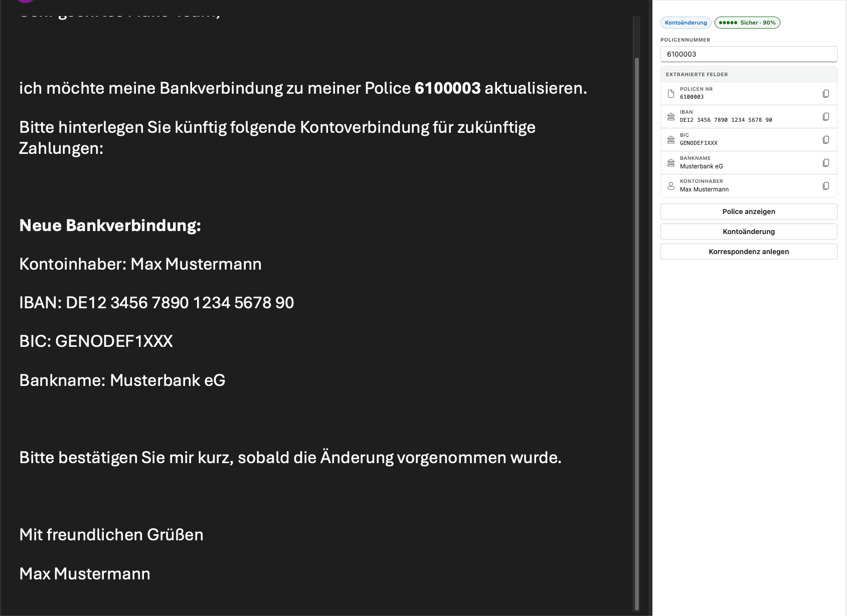The width and height of the screenshot is (847, 616).
Task: Copy the Bankname Musterbank eG
Action: [x=825, y=162]
